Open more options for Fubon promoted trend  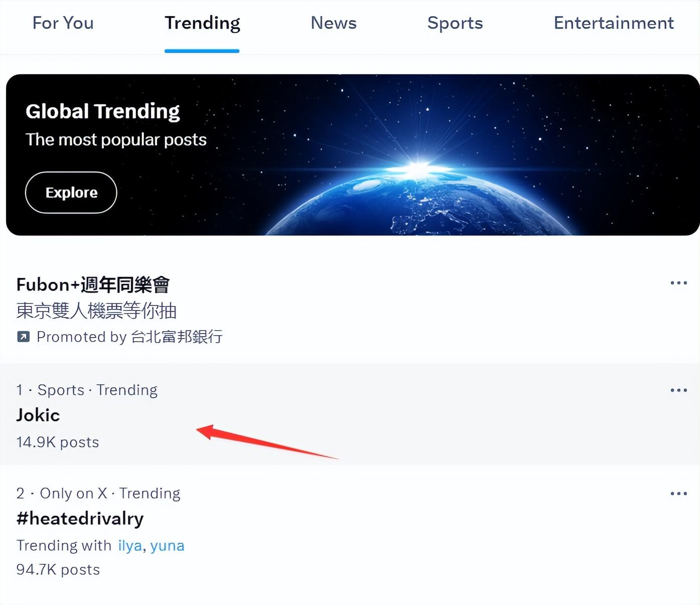pos(678,283)
